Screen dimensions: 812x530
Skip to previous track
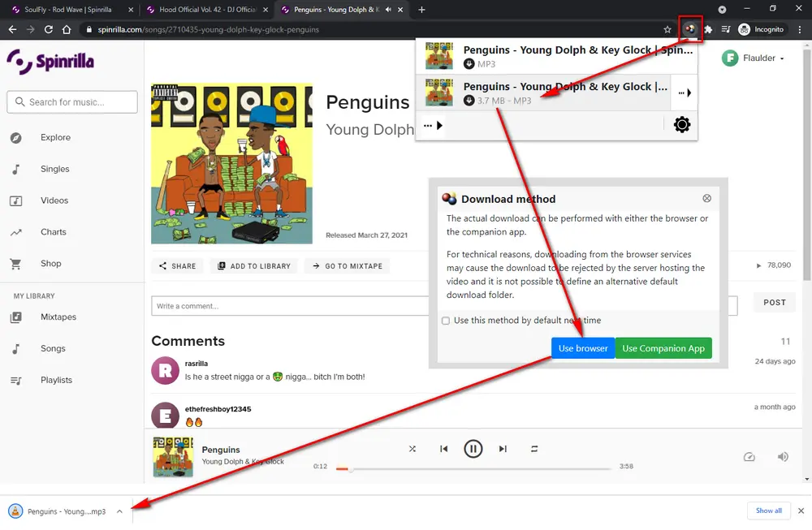[444, 449]
